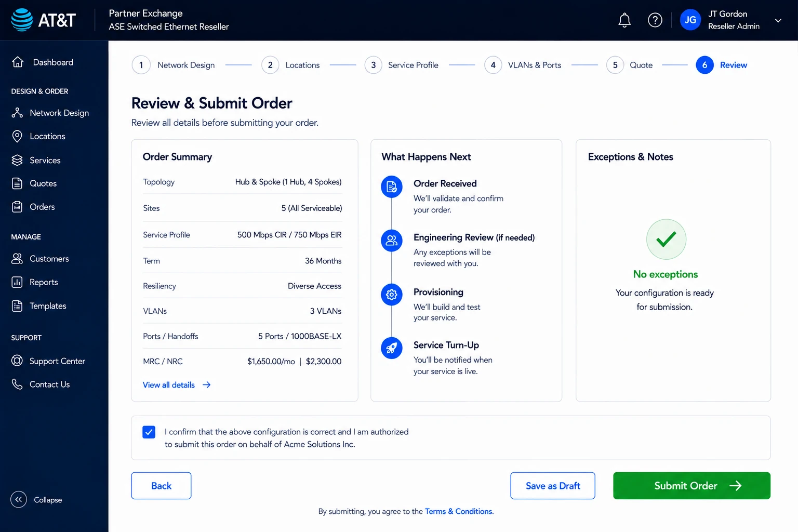The height and width of the screenshot is (532, 798).
Task: Click the '5 (All Serviceable)' sites value
Action: [312, 208]
